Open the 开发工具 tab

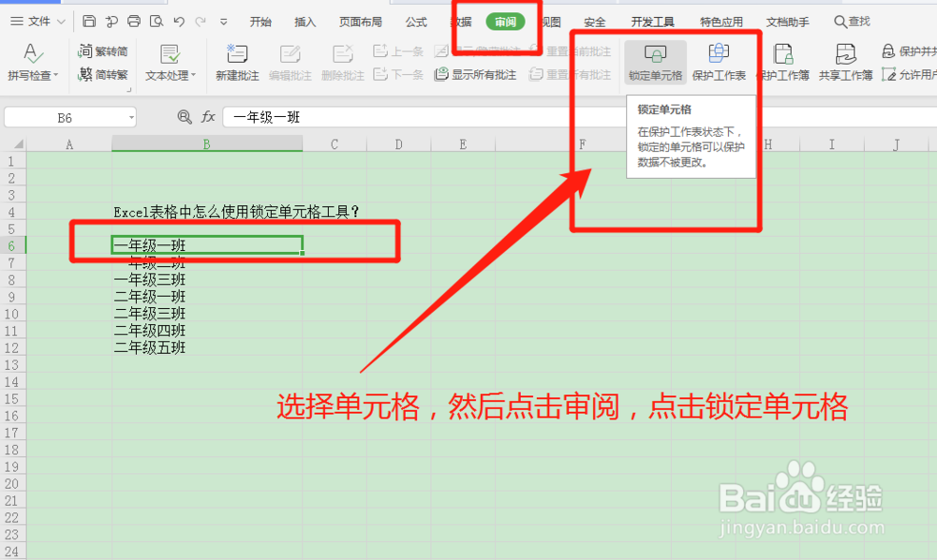click(x=652, y=22)
